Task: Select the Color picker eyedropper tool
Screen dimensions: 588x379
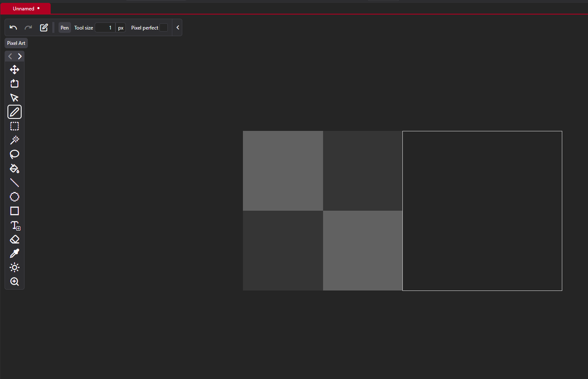Action: pos(15,253)
